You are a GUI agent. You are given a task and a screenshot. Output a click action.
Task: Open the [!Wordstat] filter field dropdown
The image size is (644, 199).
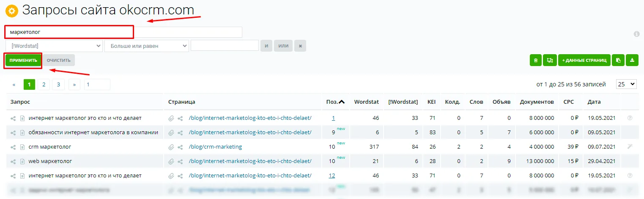pyautogui.click(x=54, y=46)
